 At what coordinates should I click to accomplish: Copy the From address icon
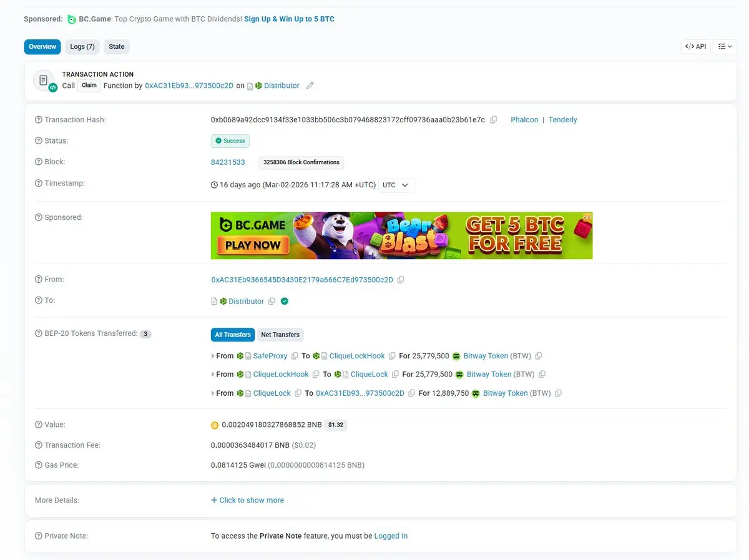tap(401, 280)
